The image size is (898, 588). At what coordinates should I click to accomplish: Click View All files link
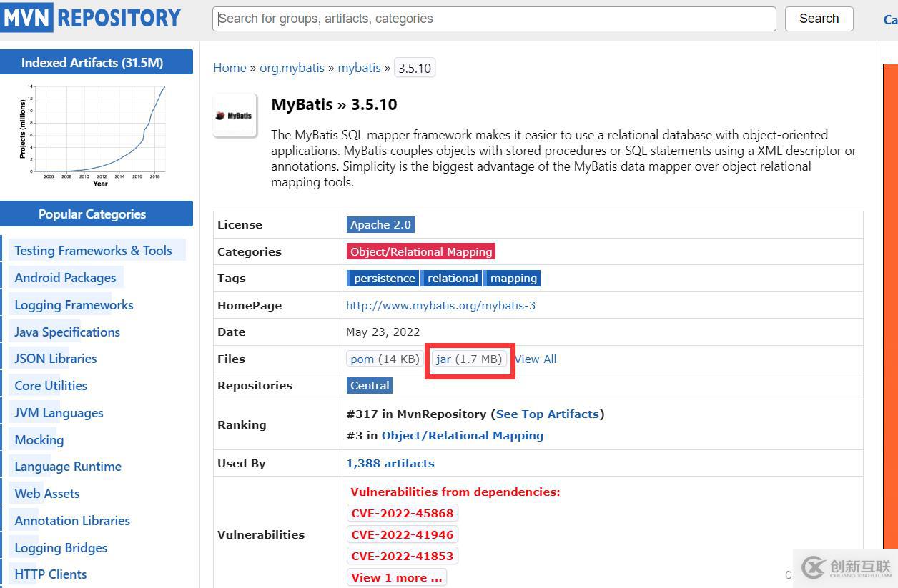pos(536,359)
